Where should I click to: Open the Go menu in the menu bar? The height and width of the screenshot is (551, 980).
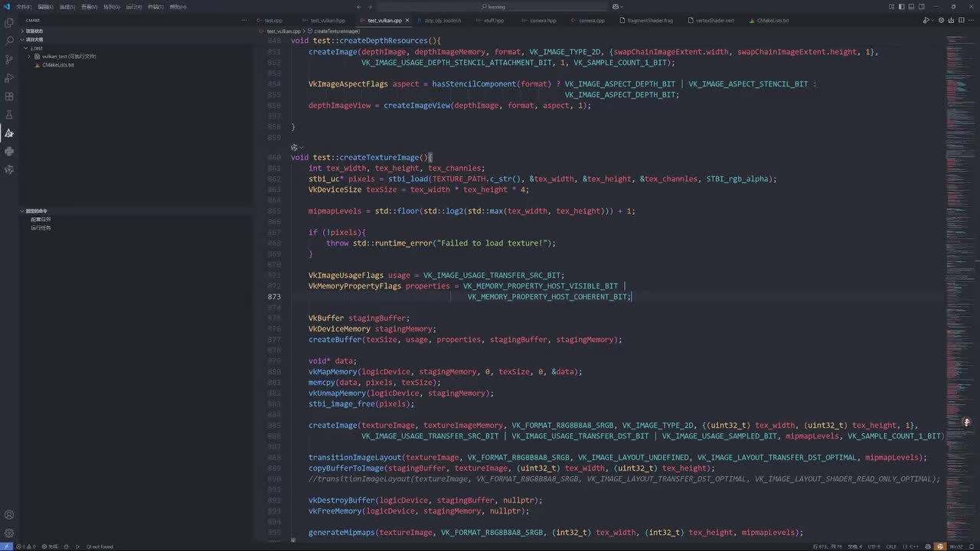point(112,7)
